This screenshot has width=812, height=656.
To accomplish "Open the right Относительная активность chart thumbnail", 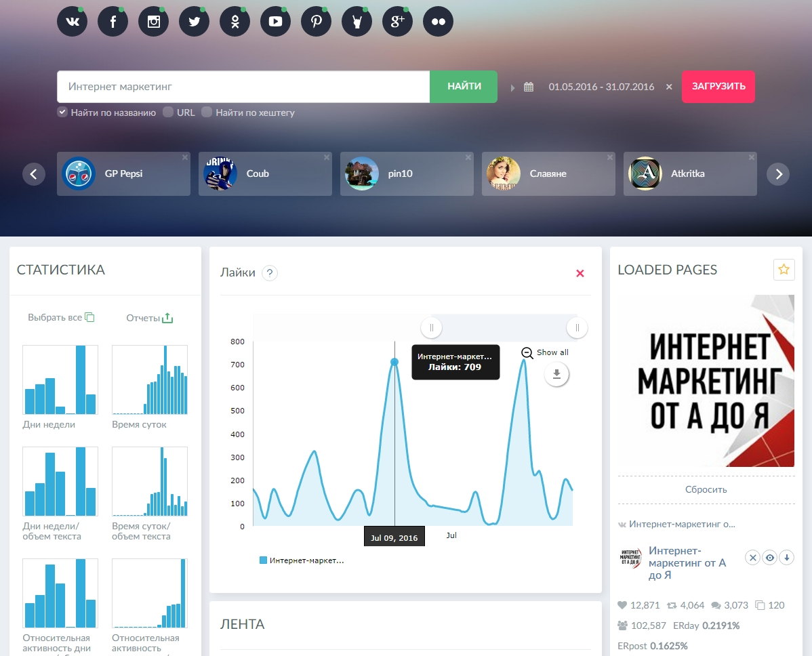I will 150,594.
